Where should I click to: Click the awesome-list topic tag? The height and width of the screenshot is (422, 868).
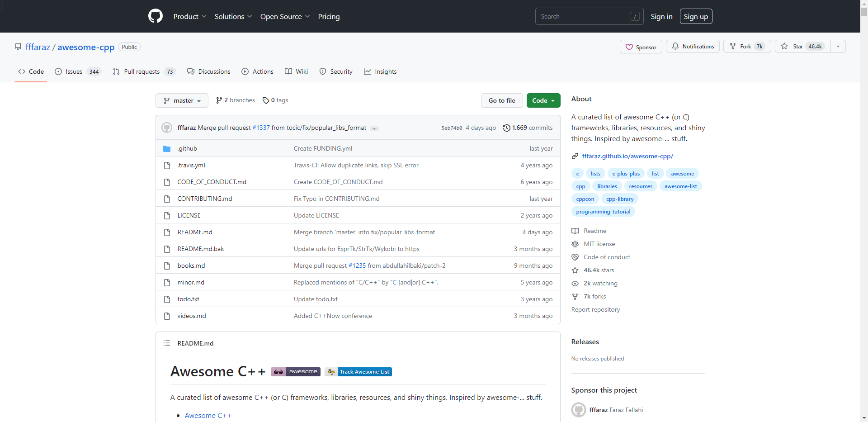[680, 186]
